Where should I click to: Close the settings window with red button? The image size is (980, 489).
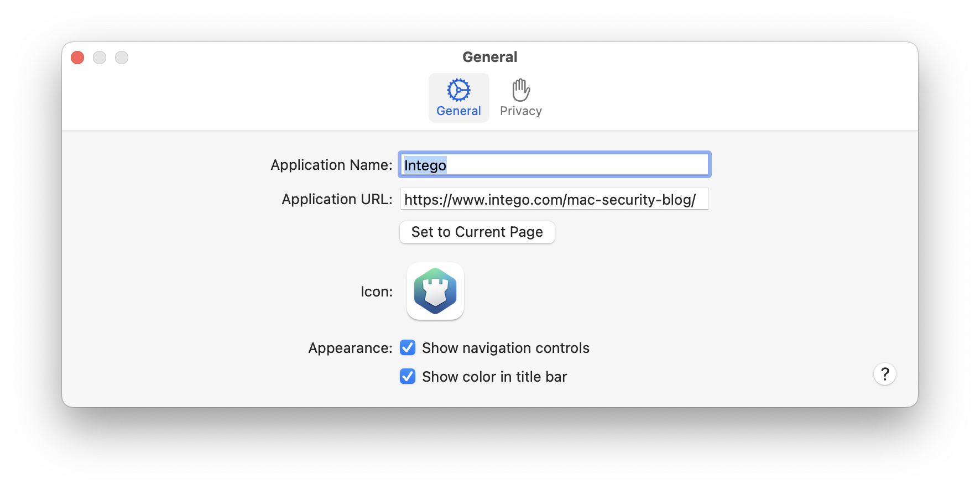(77, 58)
